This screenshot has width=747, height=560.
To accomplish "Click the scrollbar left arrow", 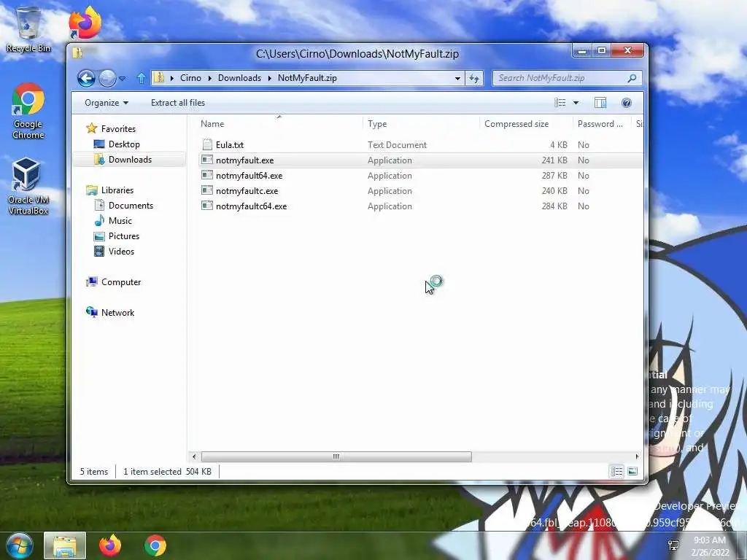I will click(194, 456).
